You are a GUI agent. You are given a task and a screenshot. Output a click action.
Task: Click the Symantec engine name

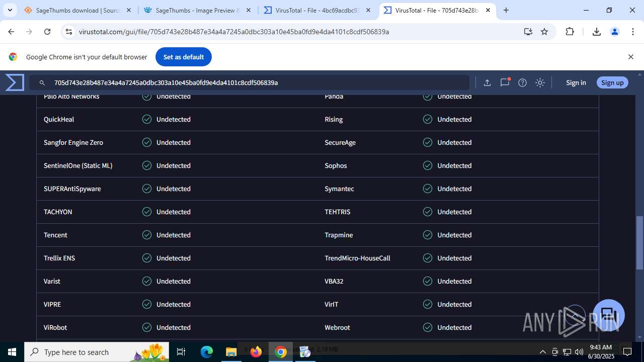point(339,189)
